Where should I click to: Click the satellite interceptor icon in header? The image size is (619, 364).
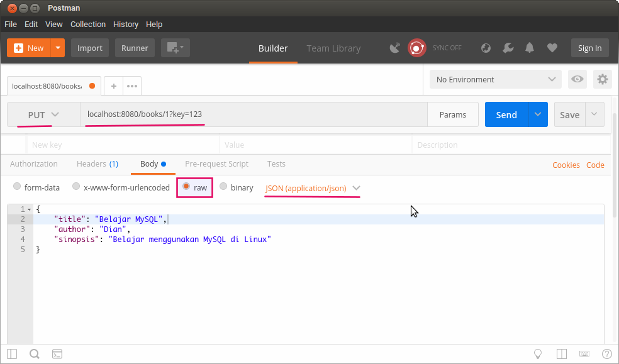pyautogui.click(x=395, y=48)
